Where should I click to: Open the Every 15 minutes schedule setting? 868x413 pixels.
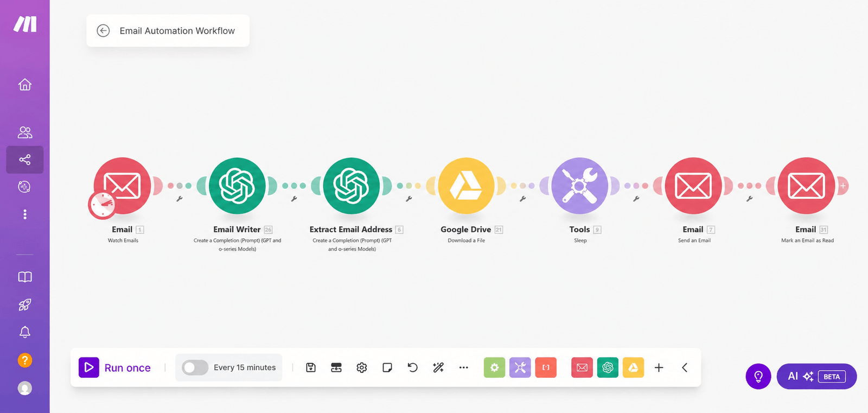pyautogui.click(x=245, y=367)
